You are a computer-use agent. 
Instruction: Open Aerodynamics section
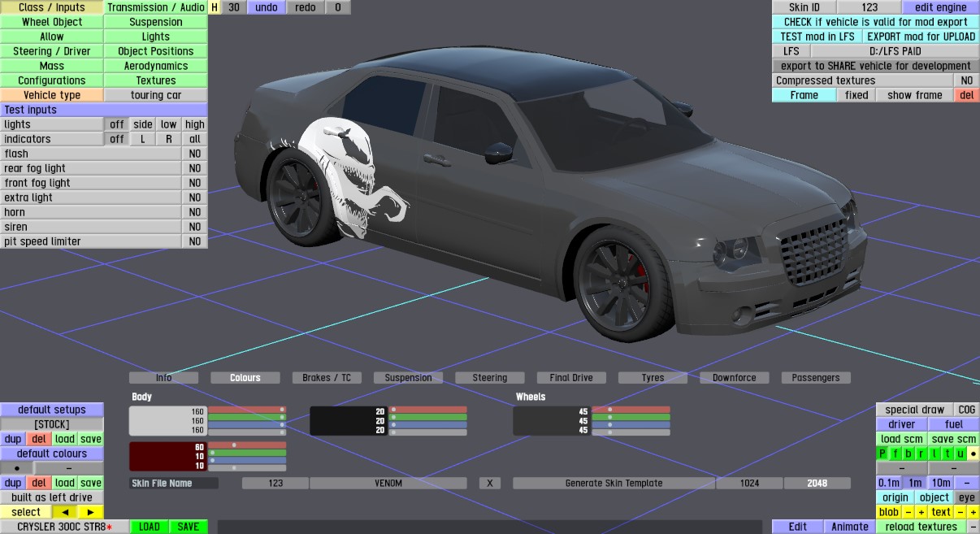click(156, 66)
